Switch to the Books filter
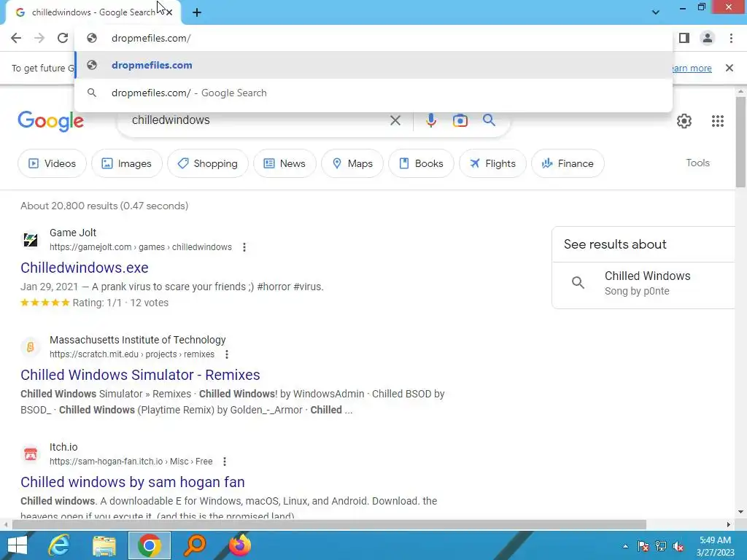Viewport: 747px width, 560px height. pyautogui.click(x=421, y=163)
